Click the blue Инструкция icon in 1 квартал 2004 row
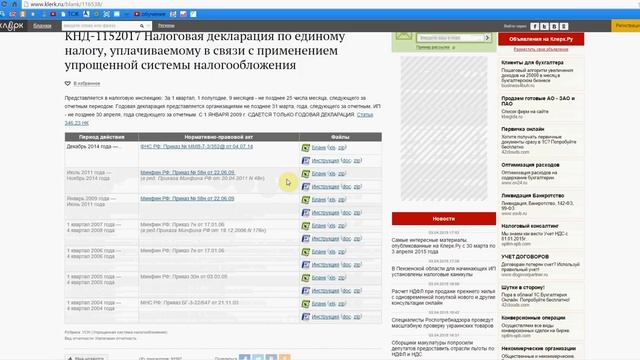 click(306, 317)
